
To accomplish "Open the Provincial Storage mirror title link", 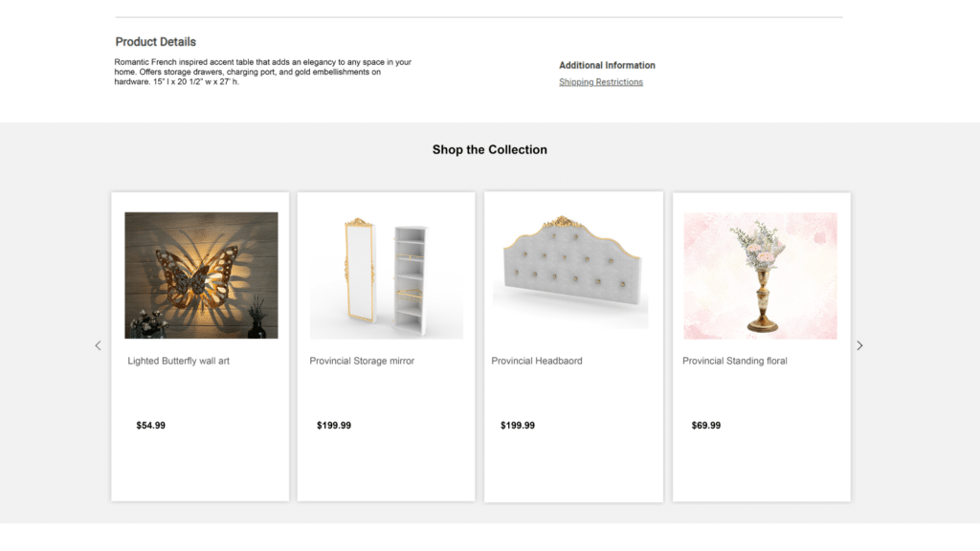I will 362,361.
